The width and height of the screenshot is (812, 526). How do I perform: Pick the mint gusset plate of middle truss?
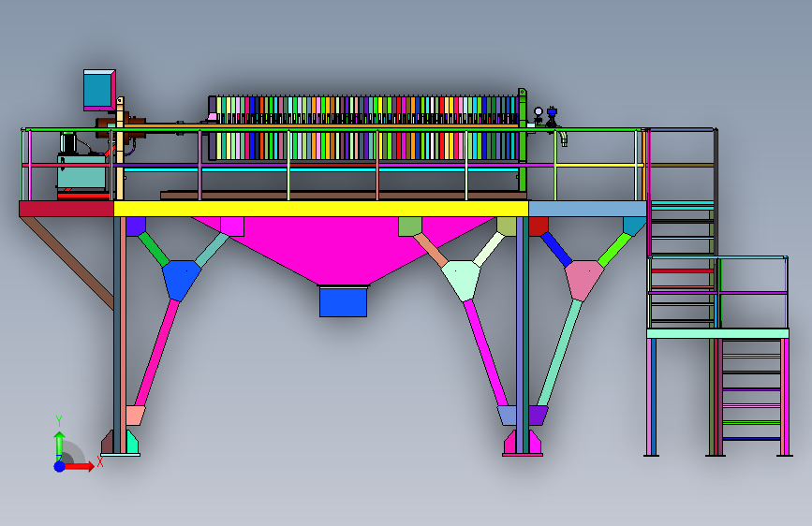click(461, 280)
